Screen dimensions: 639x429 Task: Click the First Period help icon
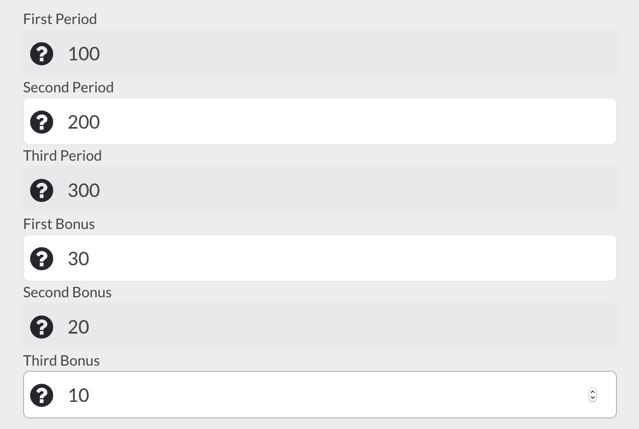pyautogui.click(x=42, y=54)
